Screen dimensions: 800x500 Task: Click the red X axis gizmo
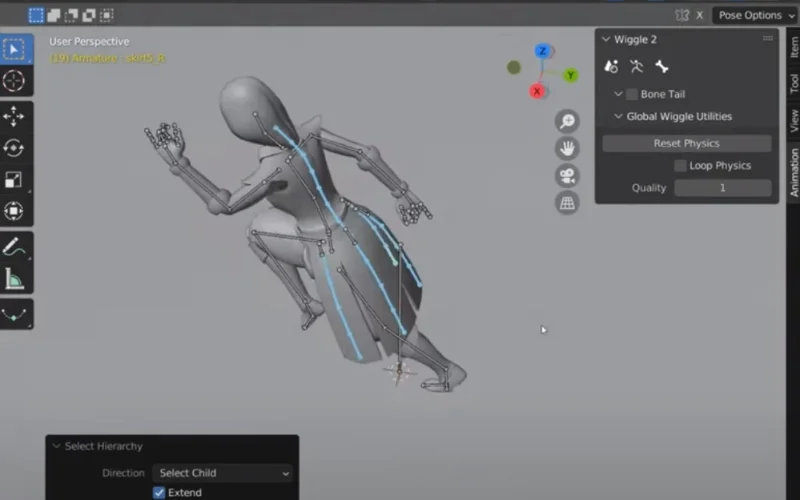point(537,91)
